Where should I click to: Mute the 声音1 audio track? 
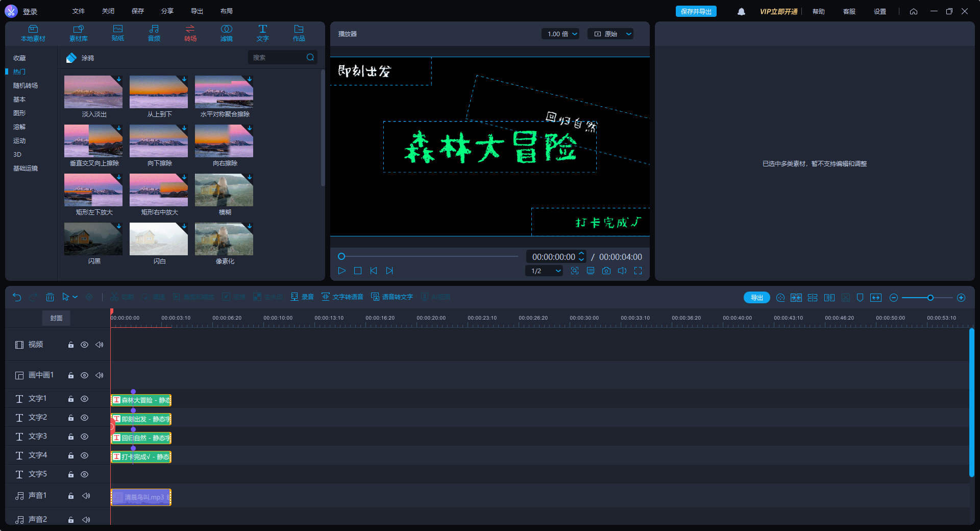[x=86, y=496]
